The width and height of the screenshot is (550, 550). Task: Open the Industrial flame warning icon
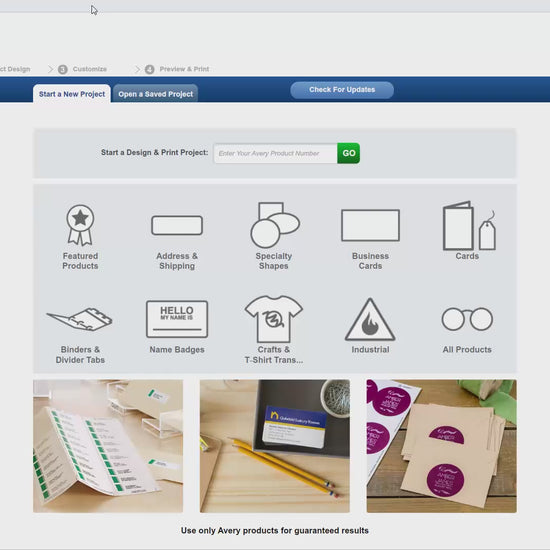click(370, 320)
